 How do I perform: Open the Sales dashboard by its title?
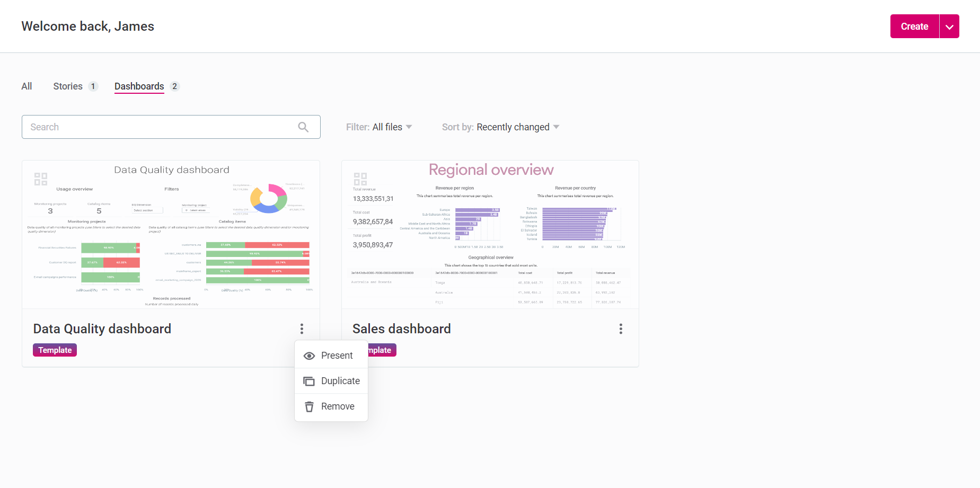[402, 329]
